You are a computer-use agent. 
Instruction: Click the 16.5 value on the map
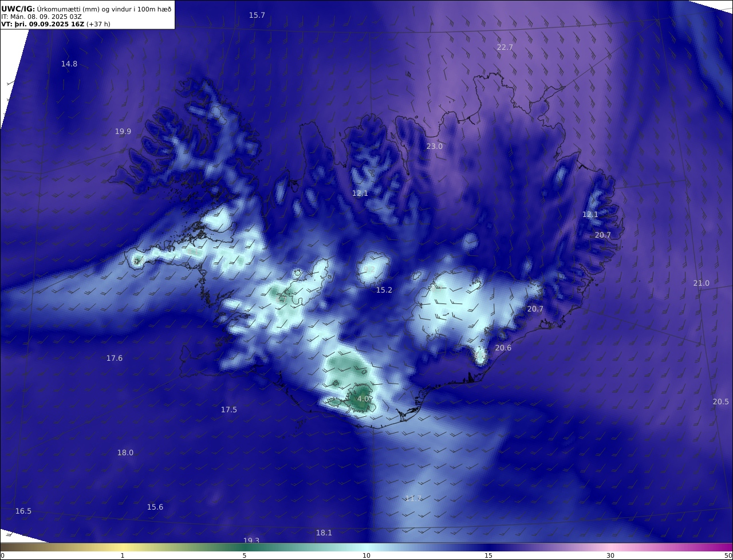click(23, 511)
